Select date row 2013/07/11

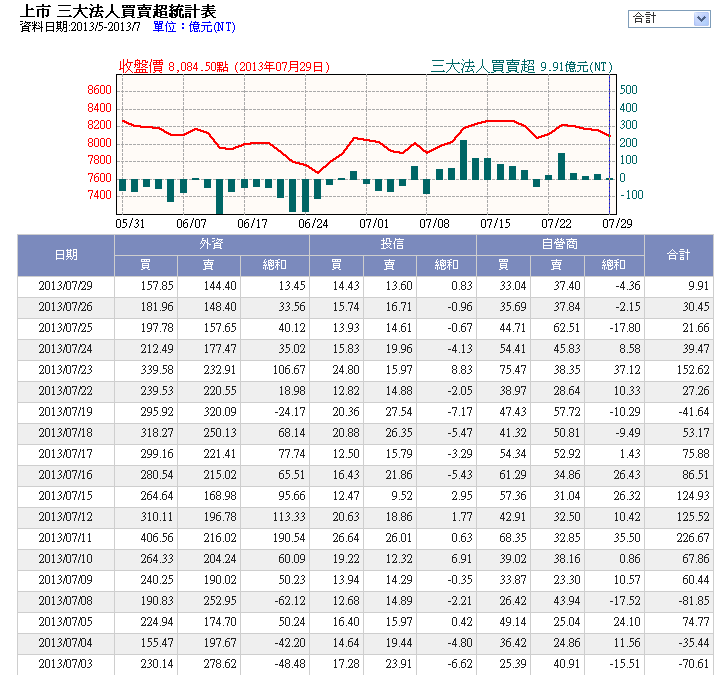click(x=65, y=538)
